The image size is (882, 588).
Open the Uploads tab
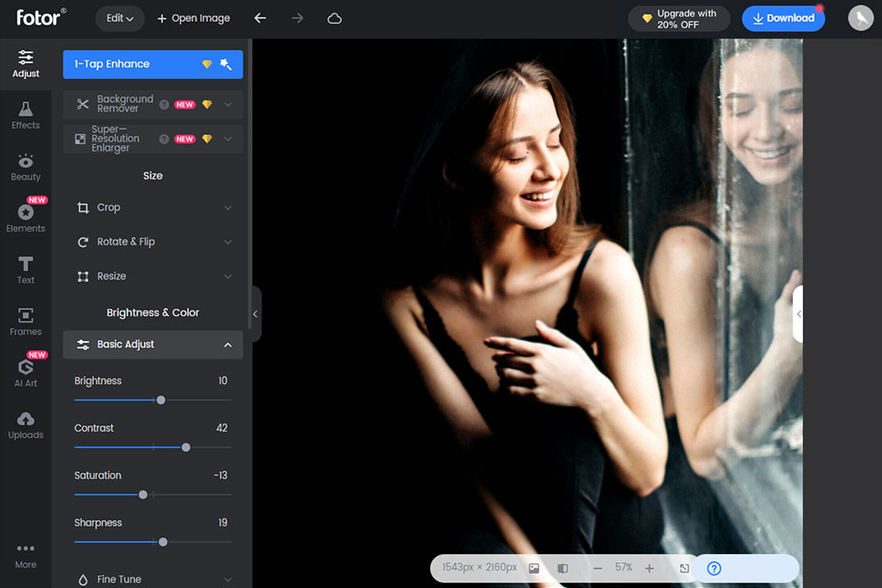[26, 425]
